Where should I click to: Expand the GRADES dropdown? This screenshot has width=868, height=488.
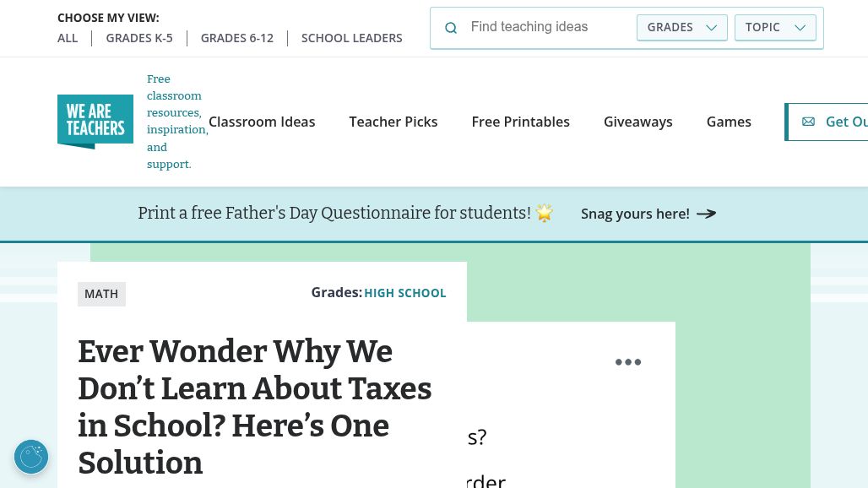coord(682,28)
